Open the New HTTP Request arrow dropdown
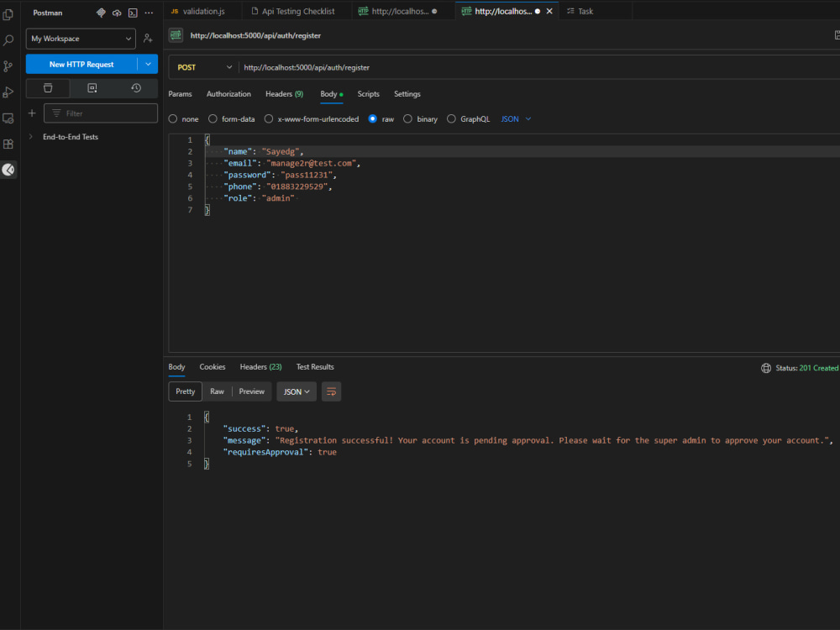Image resolution: width=840 pixels, height=630 pixels. (x=148, y=65)
